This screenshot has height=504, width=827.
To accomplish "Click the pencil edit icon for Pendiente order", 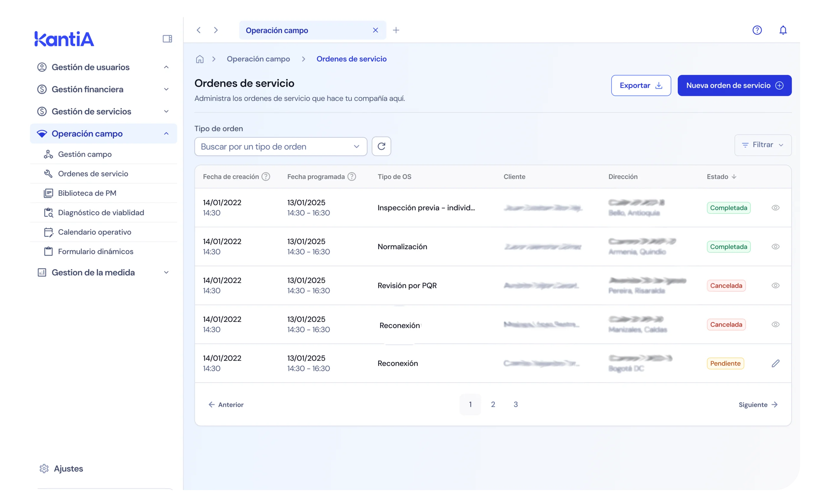I will coord(775,364).
